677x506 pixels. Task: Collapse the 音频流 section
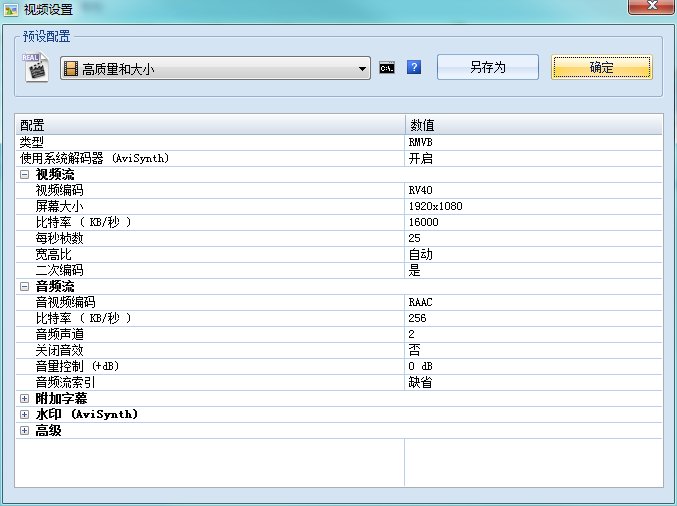tap(25, 286)
